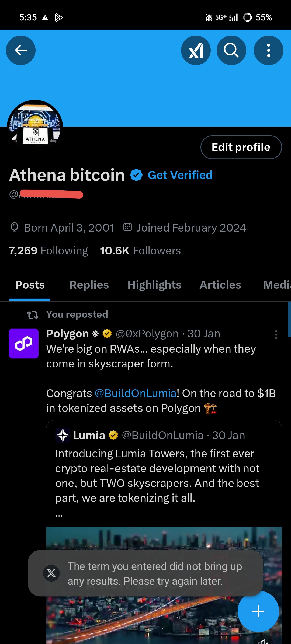Tap the search magnifier icon

pos(231,50)
